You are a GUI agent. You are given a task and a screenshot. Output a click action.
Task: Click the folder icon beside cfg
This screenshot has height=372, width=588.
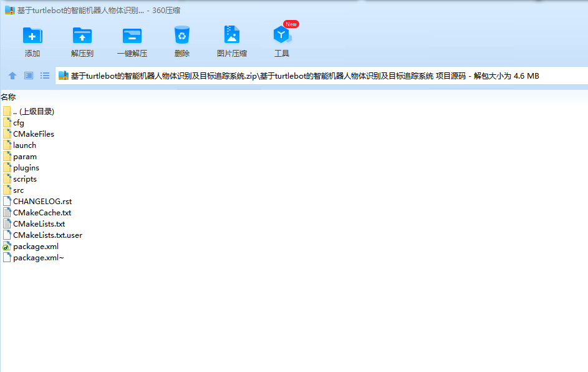(7, 122)
